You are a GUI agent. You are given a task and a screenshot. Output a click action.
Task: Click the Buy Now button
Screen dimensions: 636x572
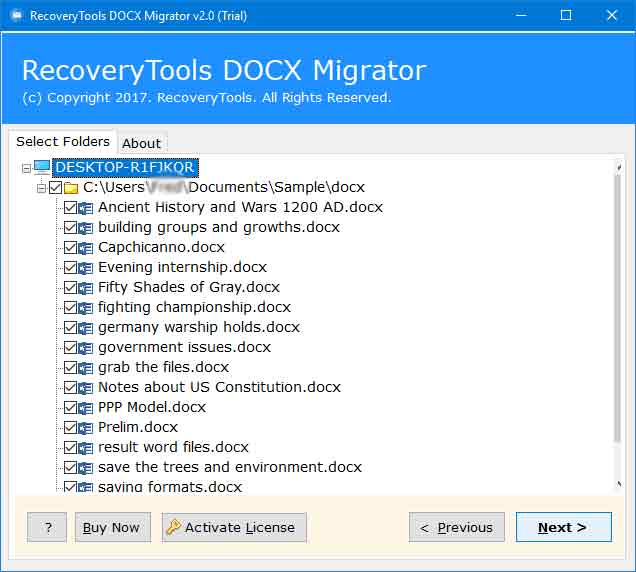113,527
